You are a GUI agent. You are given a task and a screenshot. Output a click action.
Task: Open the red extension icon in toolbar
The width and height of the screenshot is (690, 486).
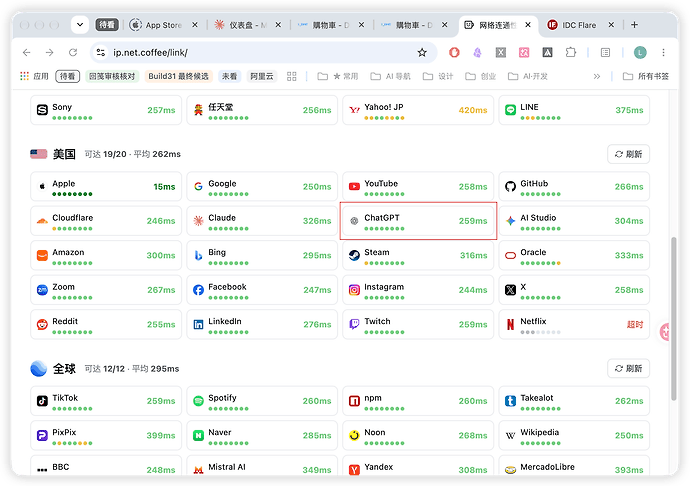click(454, 53)
